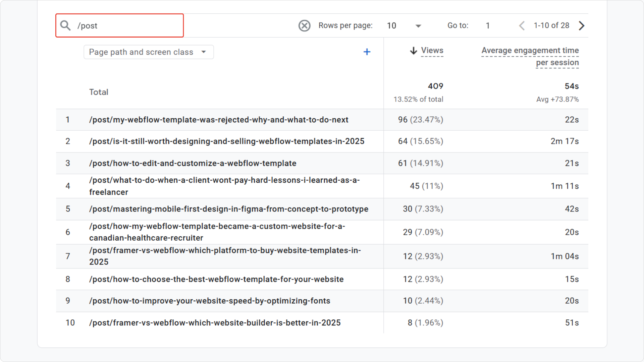Screen dimensions: 644x362
Task: Click the Avg +73.87% label
Action: click(557, 99)
